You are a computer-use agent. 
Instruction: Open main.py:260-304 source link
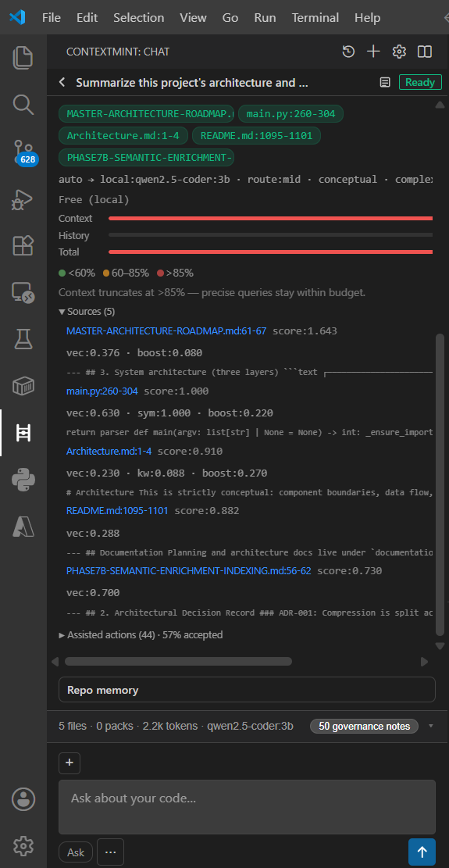point(102,391)
